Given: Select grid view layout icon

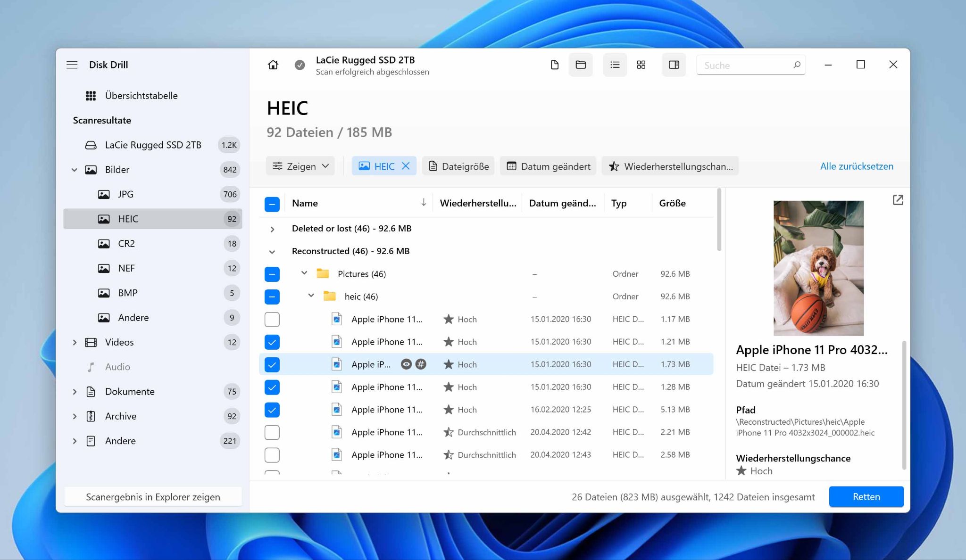Looking at the screenshot, I should pyautogui.click(x=641, y=65).
